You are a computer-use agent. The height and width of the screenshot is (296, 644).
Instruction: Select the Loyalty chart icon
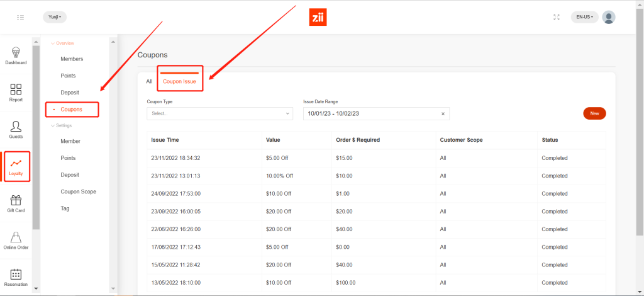point(16,166)
